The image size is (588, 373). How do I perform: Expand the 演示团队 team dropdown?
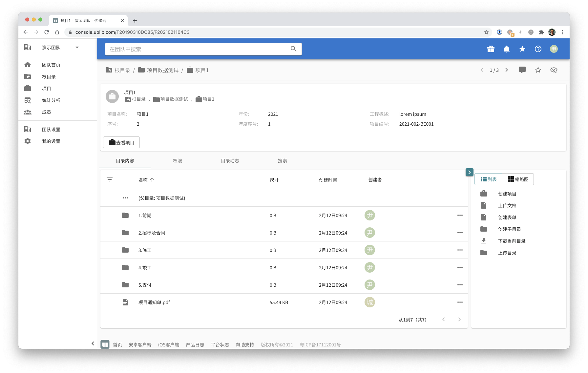coord(77,47)
